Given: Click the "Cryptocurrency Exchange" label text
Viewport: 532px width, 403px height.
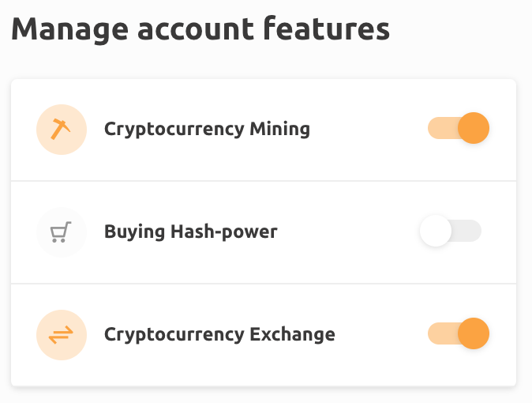Looking at the screenshot, I should tap(219, 335).
